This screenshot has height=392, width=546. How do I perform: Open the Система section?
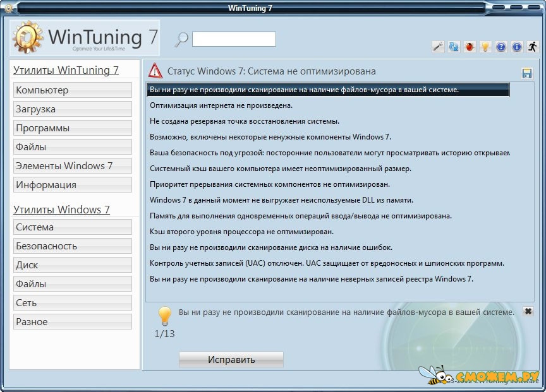click(x=73, y=227)
